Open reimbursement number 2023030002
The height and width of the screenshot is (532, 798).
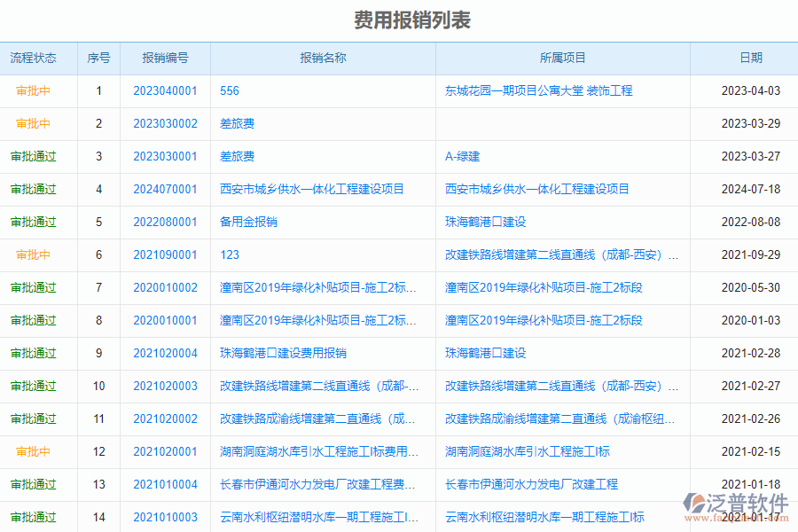[x=164, y=123]
